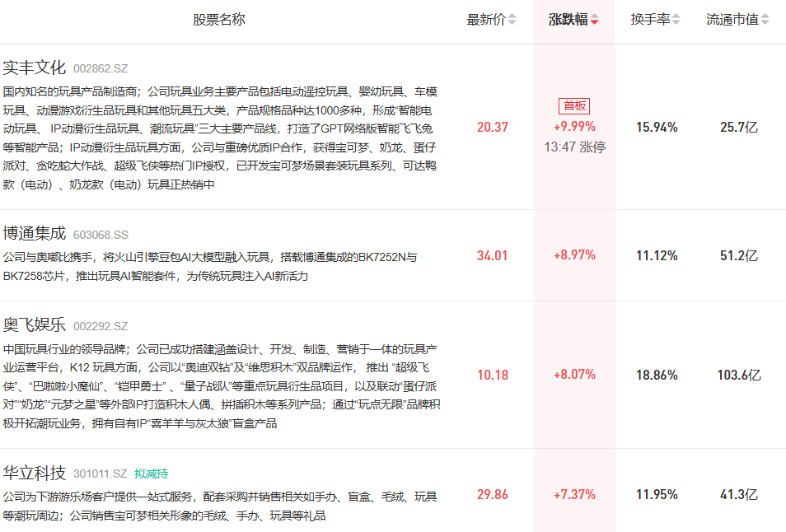Click the 13:47 涨停 time text

click(575, 147)
